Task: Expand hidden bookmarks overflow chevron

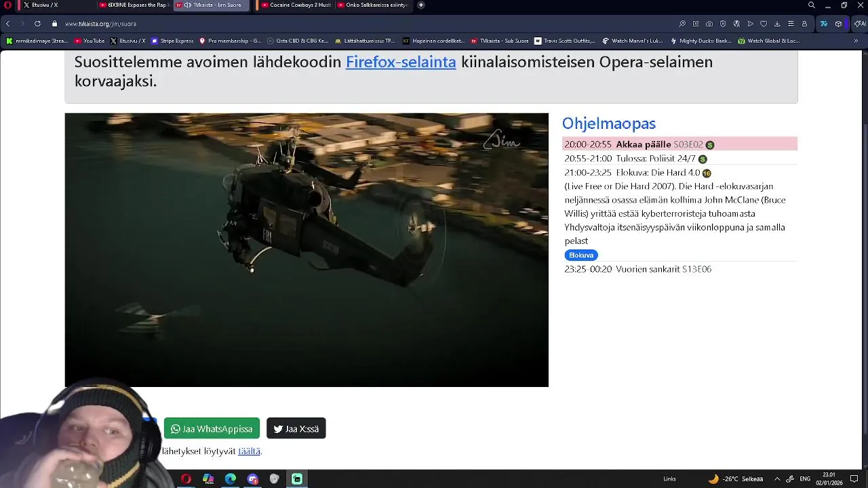Action: pyautogui.click(x=856, y=41)
